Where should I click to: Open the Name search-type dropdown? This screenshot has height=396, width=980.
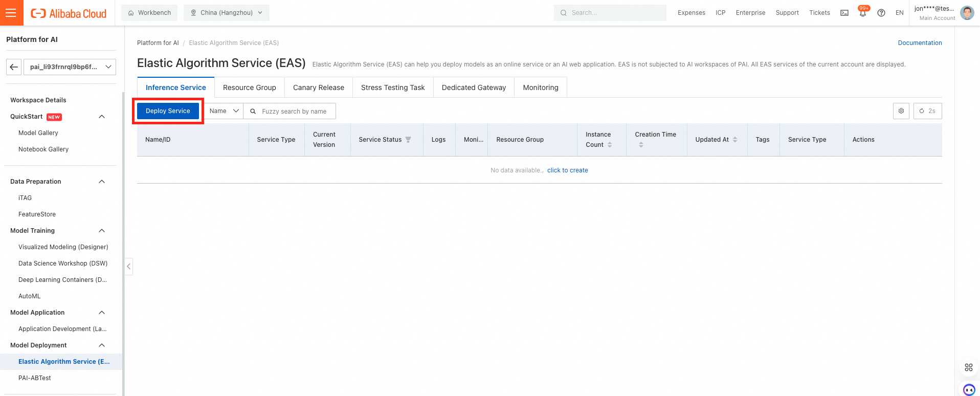tap(224, 111)
